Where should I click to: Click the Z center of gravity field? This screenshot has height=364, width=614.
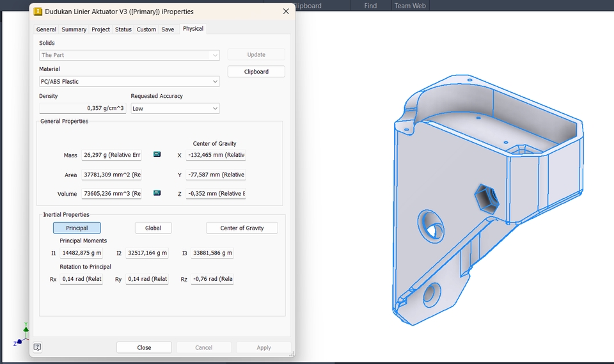(x=216, y=194)
